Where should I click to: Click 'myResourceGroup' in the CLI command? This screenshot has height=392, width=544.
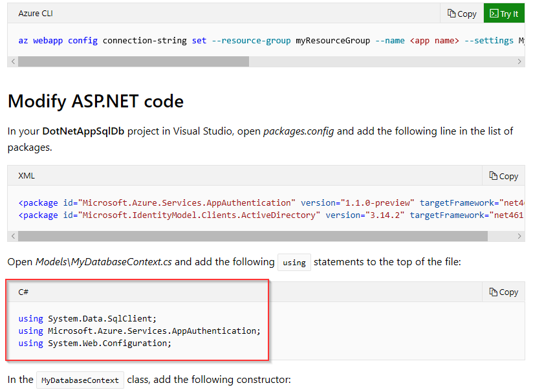(x=332, y=41)
